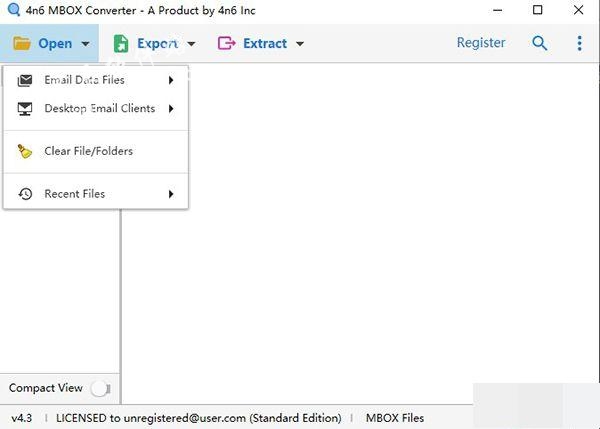The image size is (600, 429).
Task: Toggle the Compact View switch
Action: 100,388
